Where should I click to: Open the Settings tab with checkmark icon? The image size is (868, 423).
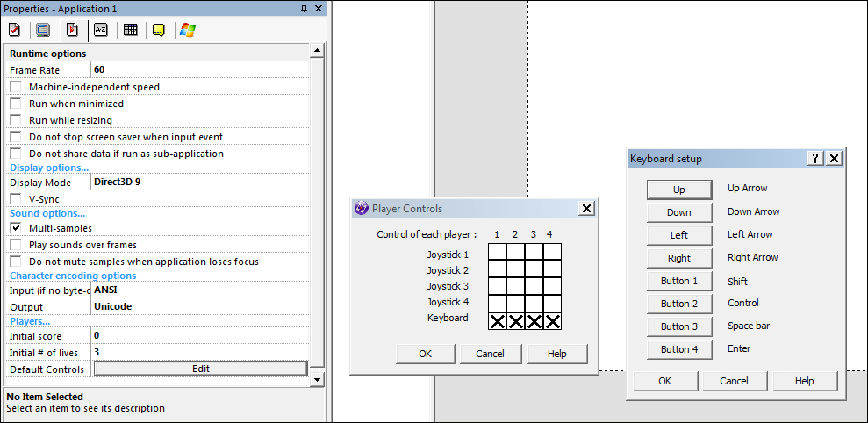14,30
